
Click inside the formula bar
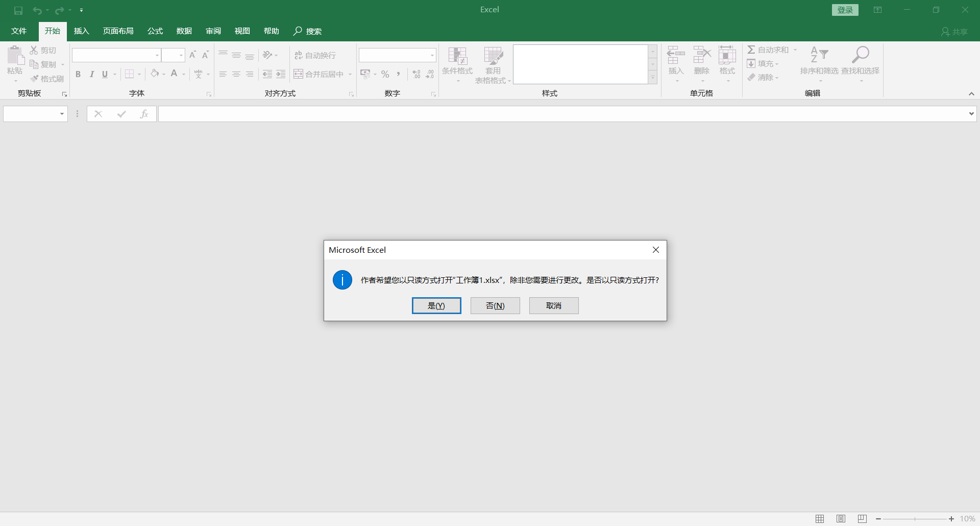pos(408,113)
